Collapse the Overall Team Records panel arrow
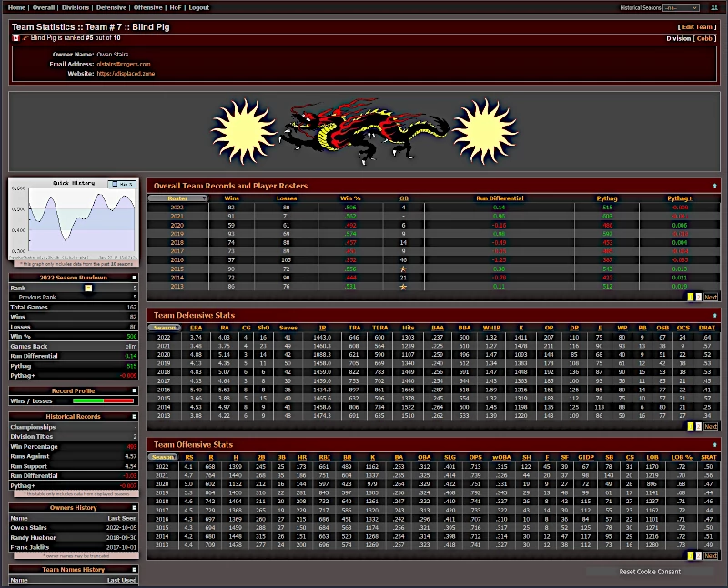 [714, 186]
